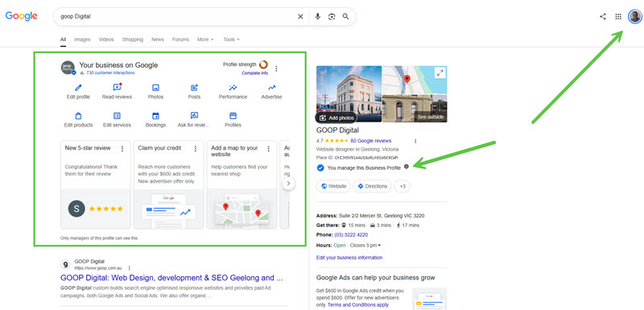Open Terms and Conditions apply link
This screenshot has height=310, width=644.
click(358, 305)
